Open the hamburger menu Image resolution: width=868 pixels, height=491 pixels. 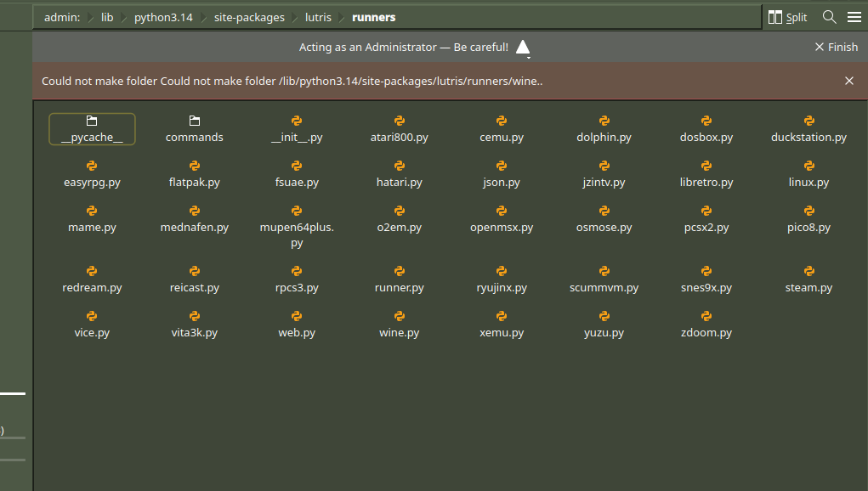854,17
